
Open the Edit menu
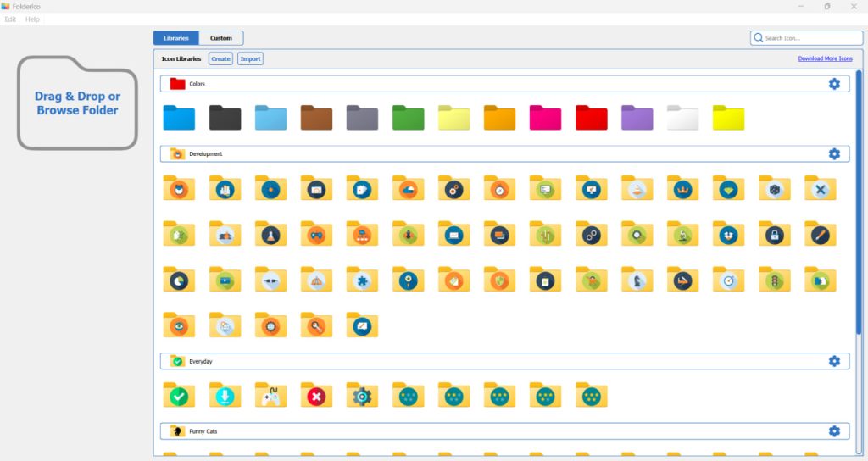tap(11, 19)
